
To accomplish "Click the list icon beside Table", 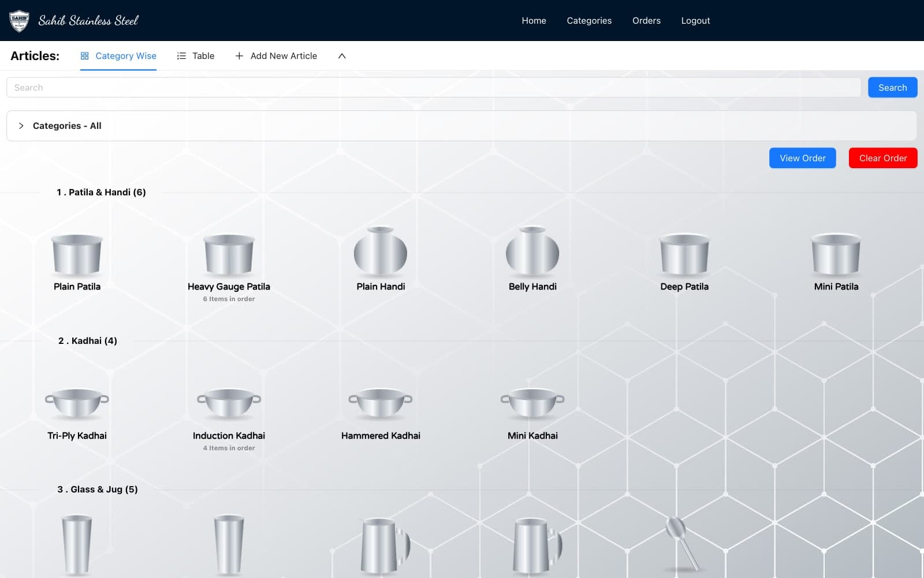I will (x=181, y=56).
